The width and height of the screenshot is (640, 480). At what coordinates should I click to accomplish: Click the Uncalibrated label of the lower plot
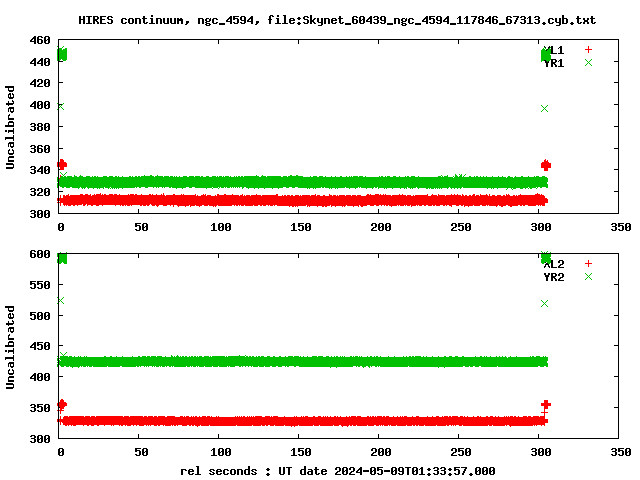tap(10, 347)
